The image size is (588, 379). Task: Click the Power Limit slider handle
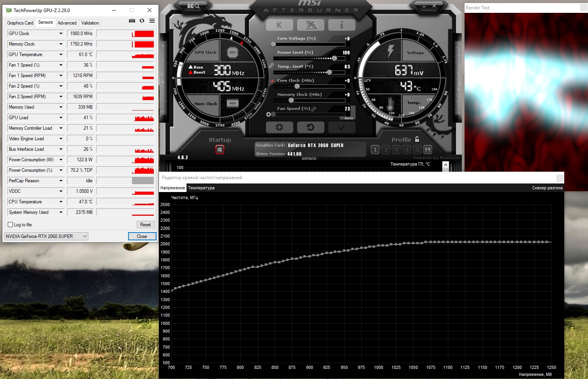tap(334, 58)
